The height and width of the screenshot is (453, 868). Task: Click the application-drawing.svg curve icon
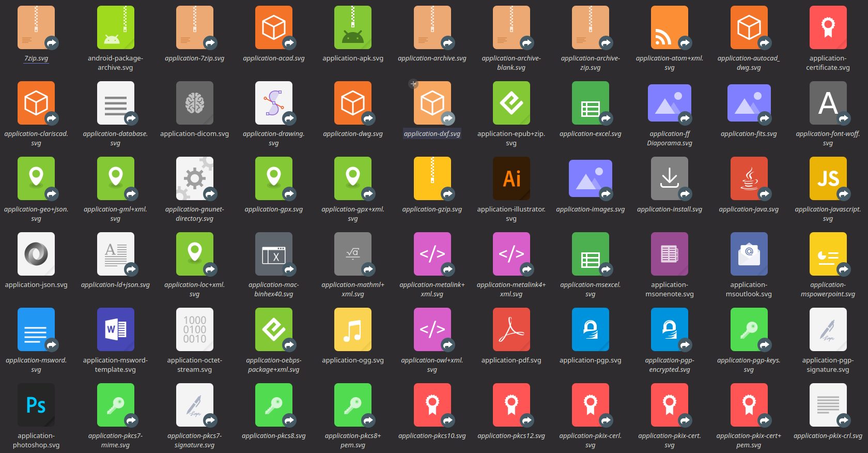[274, 103]
